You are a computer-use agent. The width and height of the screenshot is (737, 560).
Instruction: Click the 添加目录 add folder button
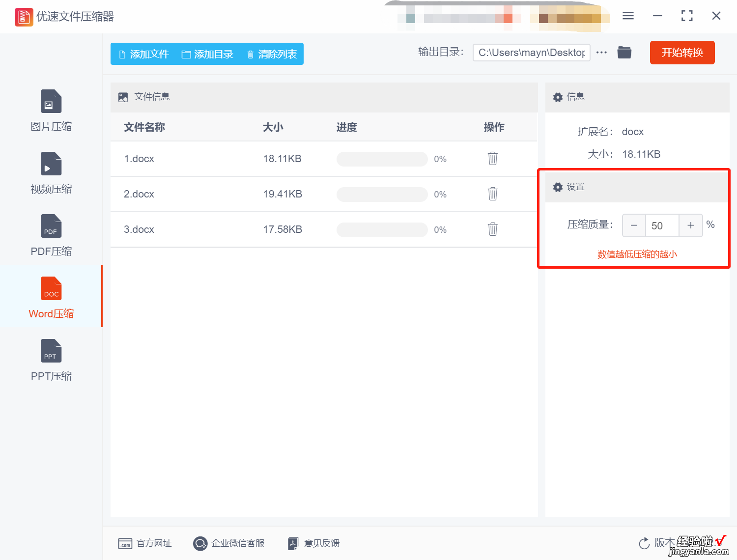point(207,54)
